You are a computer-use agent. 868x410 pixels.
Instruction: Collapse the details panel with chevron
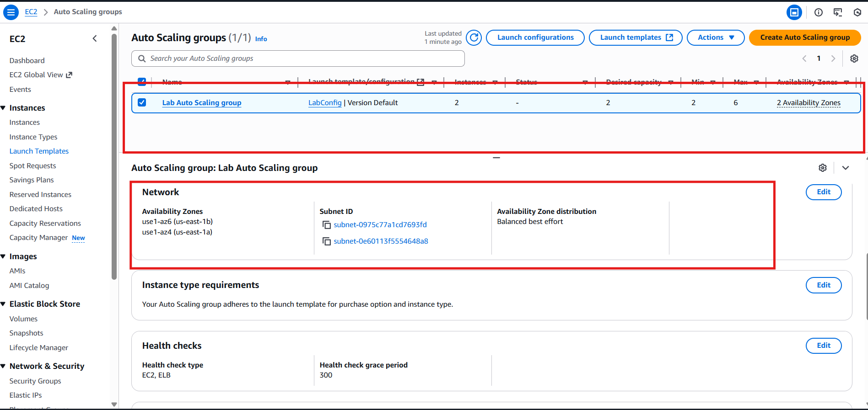(x=846, y=168)
